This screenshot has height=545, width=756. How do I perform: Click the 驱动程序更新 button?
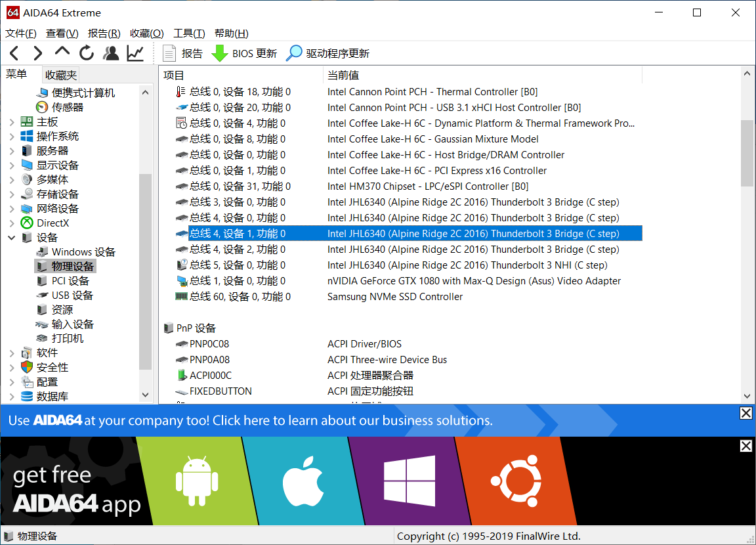[x=328, y=54]
